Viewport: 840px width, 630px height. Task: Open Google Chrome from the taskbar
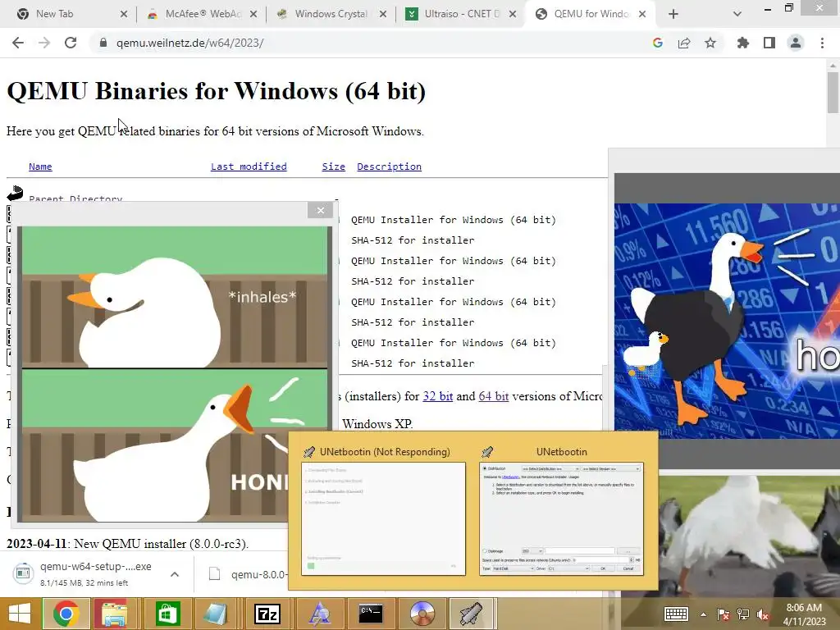click(66, 614)
